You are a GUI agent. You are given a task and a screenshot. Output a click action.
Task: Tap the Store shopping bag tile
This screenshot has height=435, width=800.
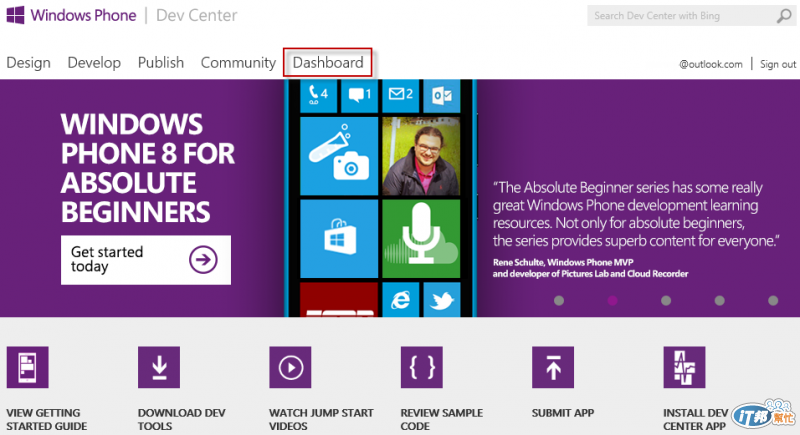tap(339, 239)
